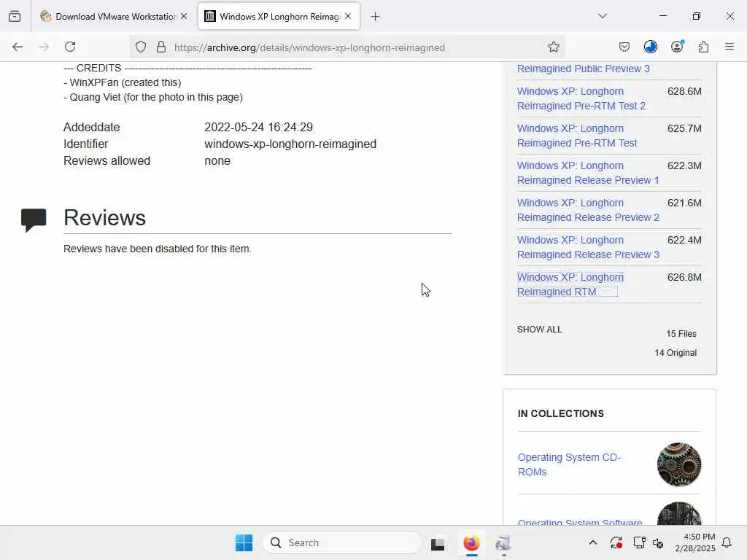Open the extensions puzzle icon
The width and height of the screenshot is (747, 560).
click(x=703, y=47)
